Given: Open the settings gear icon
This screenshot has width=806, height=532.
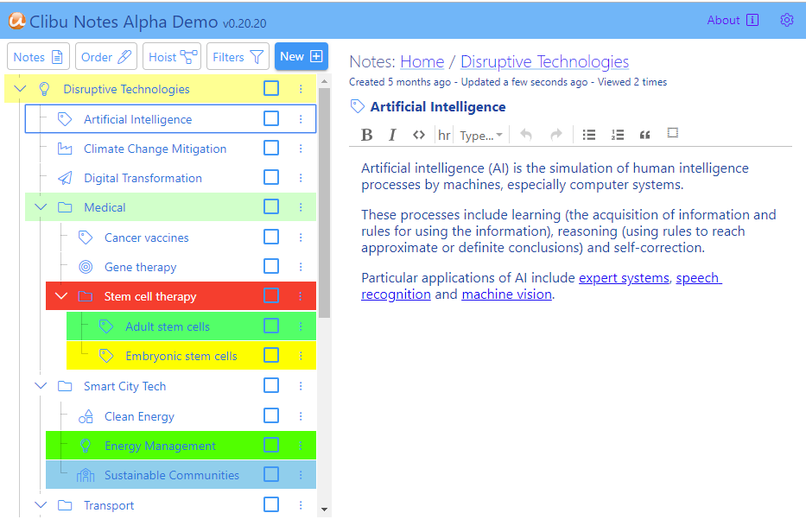Looking at the screenshot, I should pyautogui.click(x=786, y=20).
